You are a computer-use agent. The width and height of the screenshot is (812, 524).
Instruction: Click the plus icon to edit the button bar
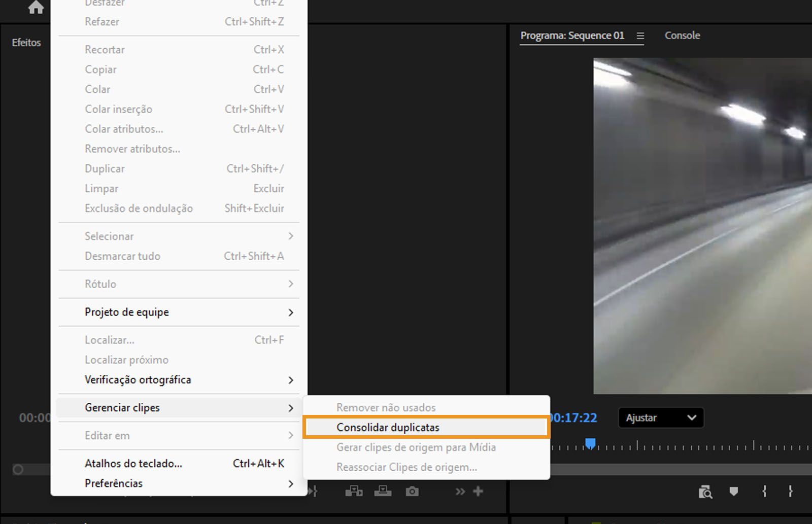coord(478,491)
